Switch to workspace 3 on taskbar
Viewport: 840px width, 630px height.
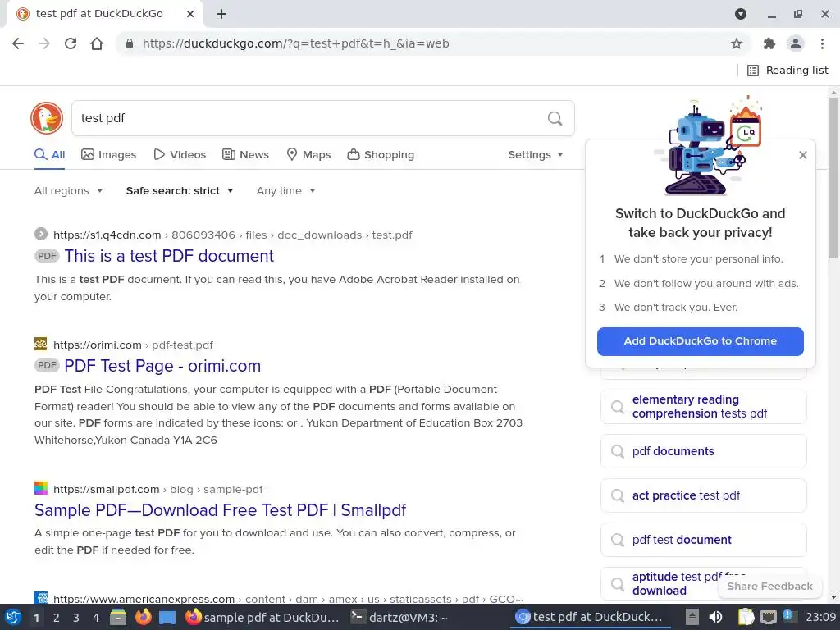click(76, 618)
